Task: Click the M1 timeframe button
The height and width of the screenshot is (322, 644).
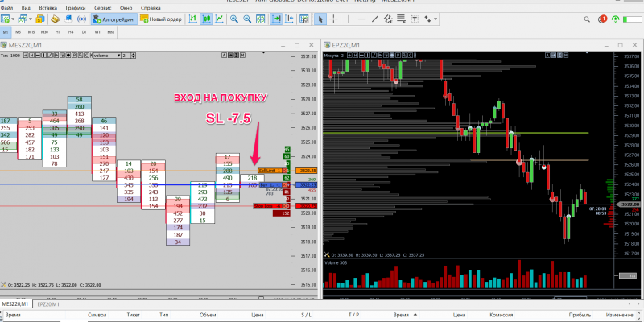Action: 6,31
